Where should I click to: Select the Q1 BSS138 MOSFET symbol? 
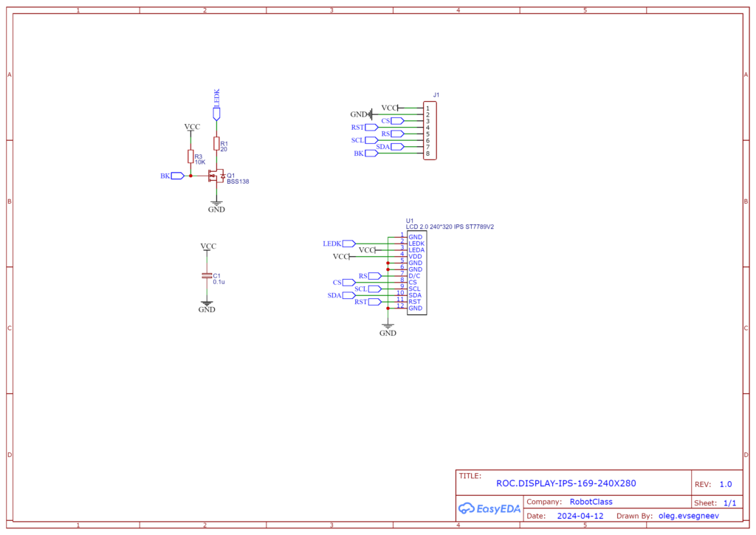tap(216, 176)
